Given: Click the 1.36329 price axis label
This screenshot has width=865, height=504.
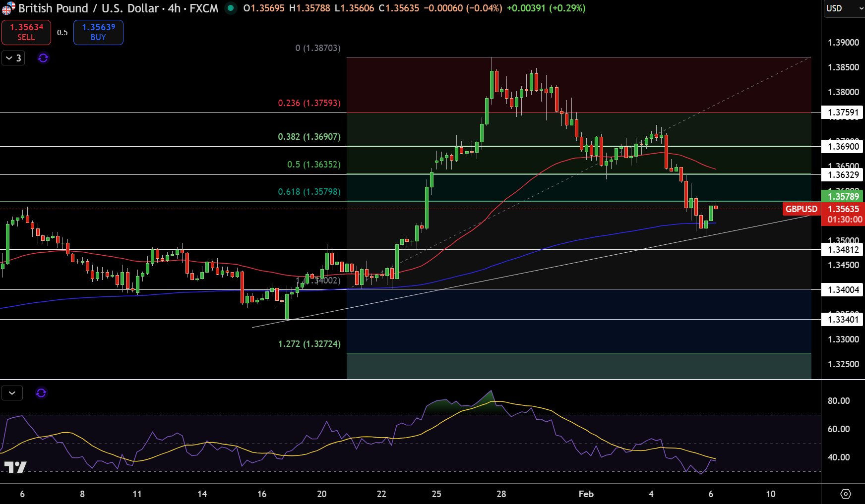Looking at the screenshot, I should point(843,175).
